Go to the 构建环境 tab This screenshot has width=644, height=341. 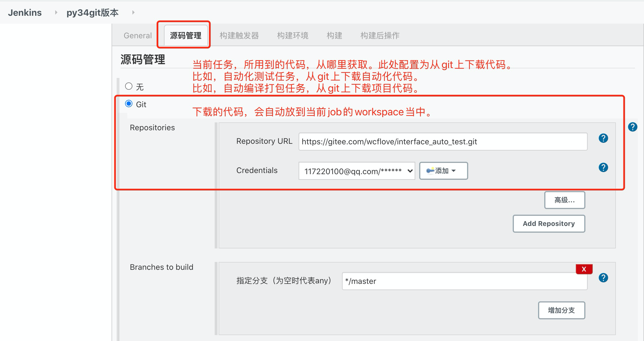click(292, 35)
